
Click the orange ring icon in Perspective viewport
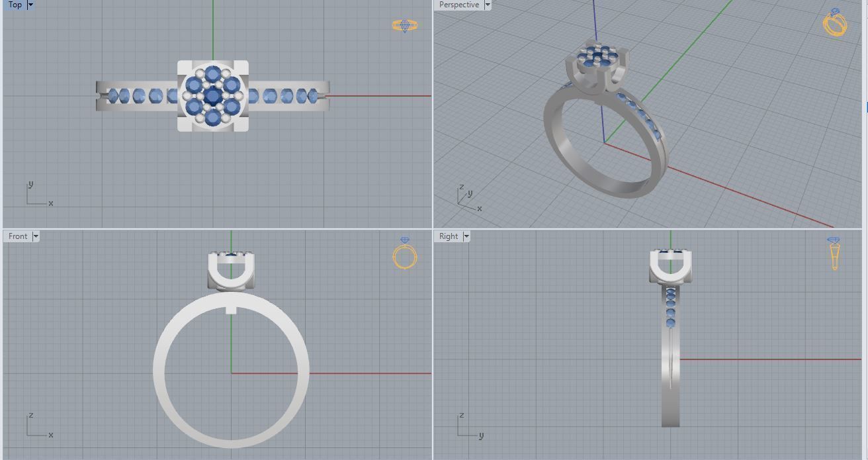tap(835, 23)
